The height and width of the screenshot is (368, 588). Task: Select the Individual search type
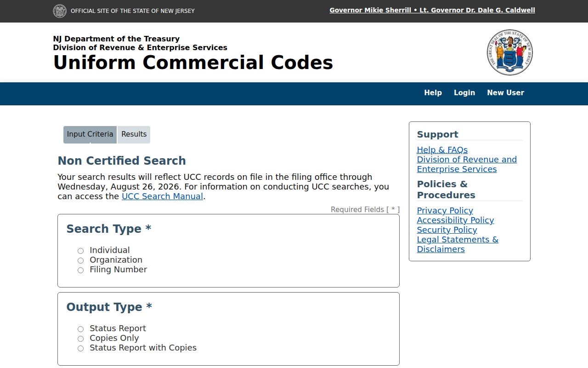(x=80, y=251)
